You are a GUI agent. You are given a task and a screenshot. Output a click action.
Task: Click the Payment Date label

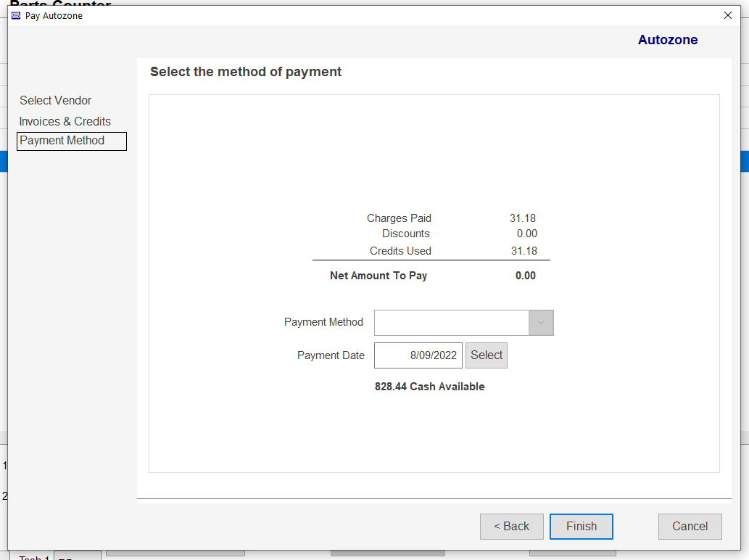[331, 355]
